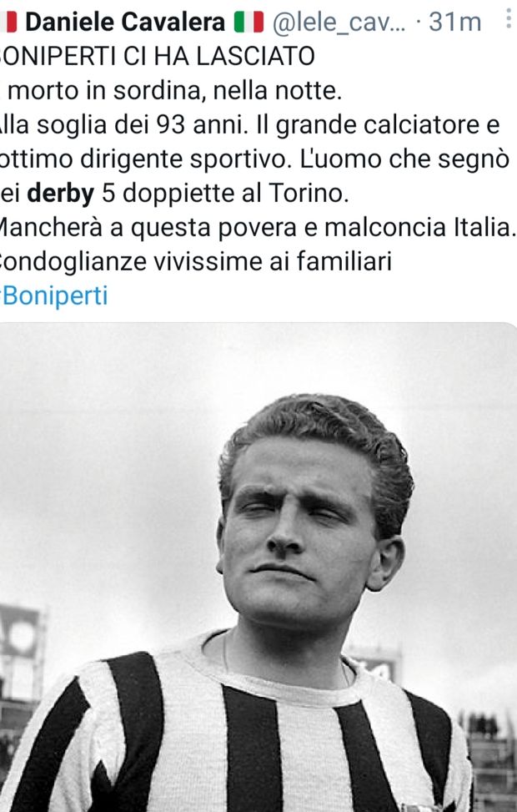Click the bold word derby
The width and height of the screenshot is (517, 812).
click(61, 193)
